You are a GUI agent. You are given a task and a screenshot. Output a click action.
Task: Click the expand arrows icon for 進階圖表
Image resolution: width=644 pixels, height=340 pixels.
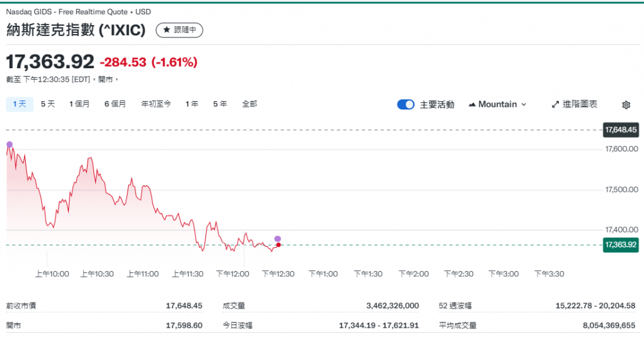coord(555,104)
